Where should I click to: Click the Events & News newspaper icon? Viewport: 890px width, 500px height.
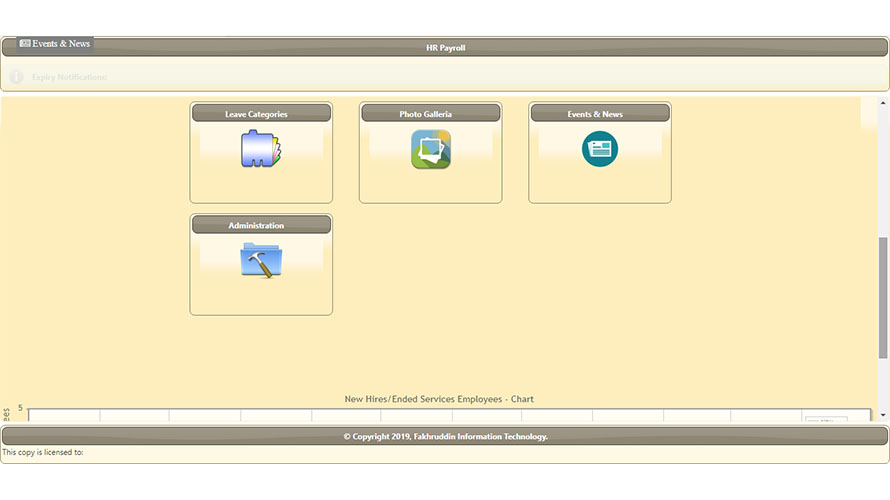coord(599,149)
